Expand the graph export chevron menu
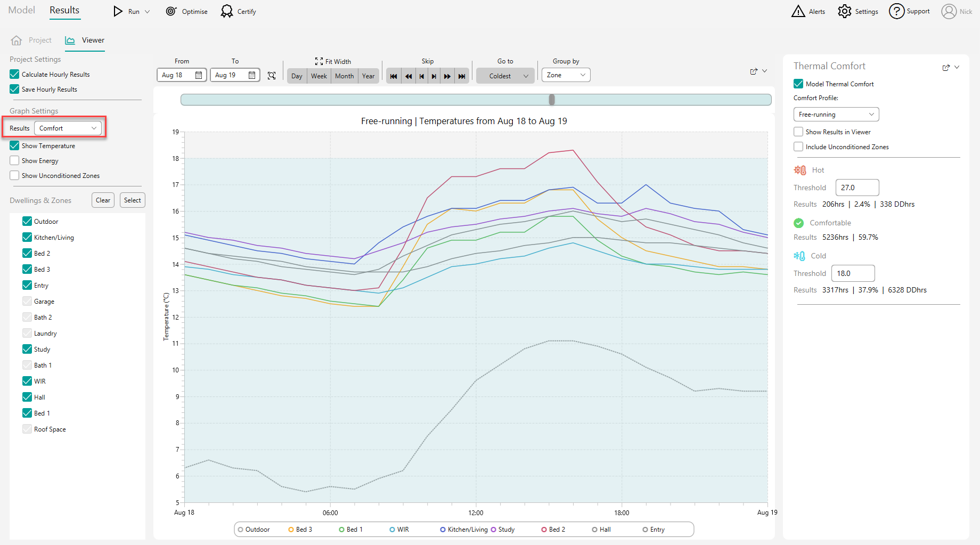This screenshot has height=545, width=980. [765, 71]
